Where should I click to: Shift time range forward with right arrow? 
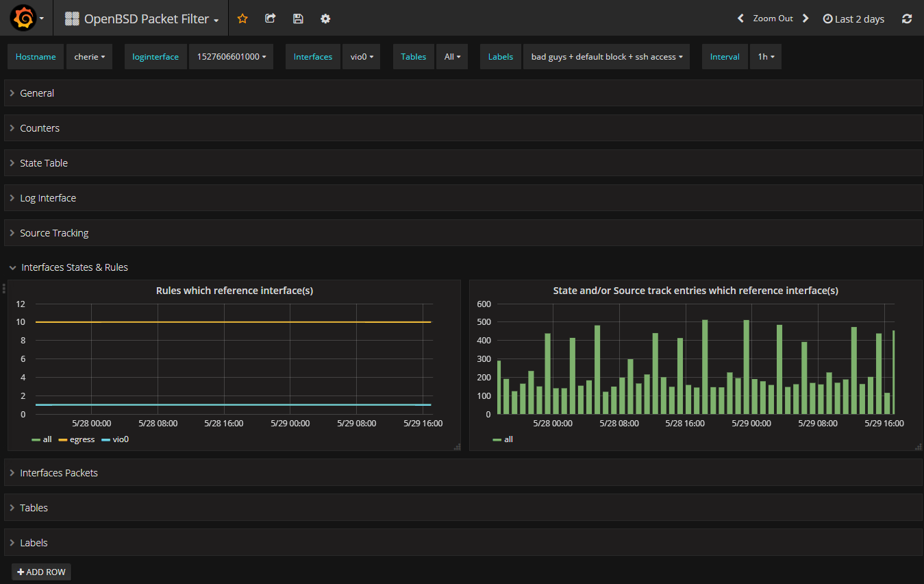806,19
